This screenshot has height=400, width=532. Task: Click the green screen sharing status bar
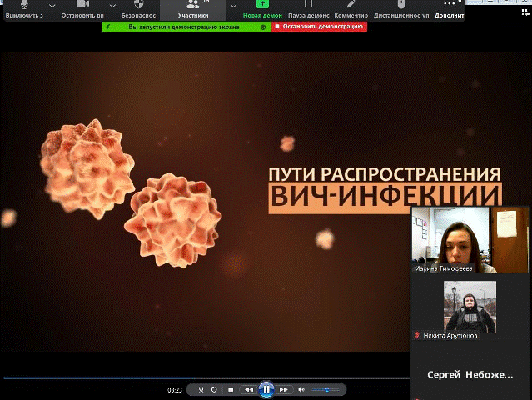pyautogui.click(x=186, y=27)
